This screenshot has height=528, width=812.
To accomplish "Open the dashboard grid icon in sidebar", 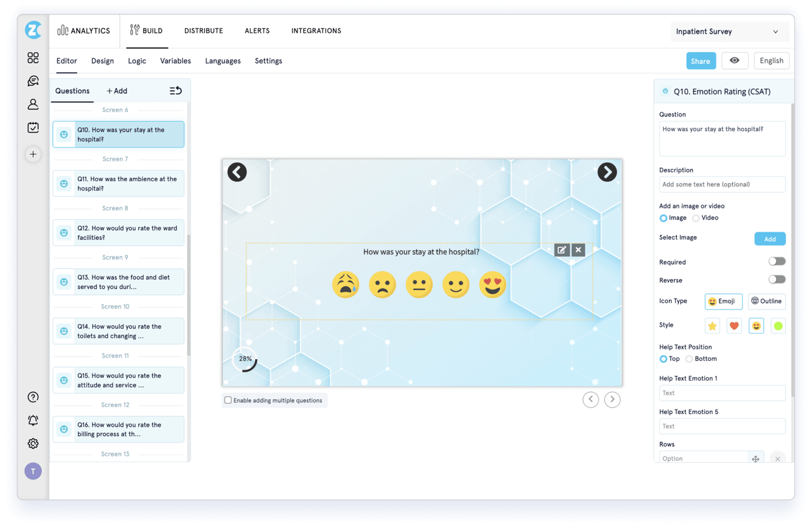I will coord(33,58).
